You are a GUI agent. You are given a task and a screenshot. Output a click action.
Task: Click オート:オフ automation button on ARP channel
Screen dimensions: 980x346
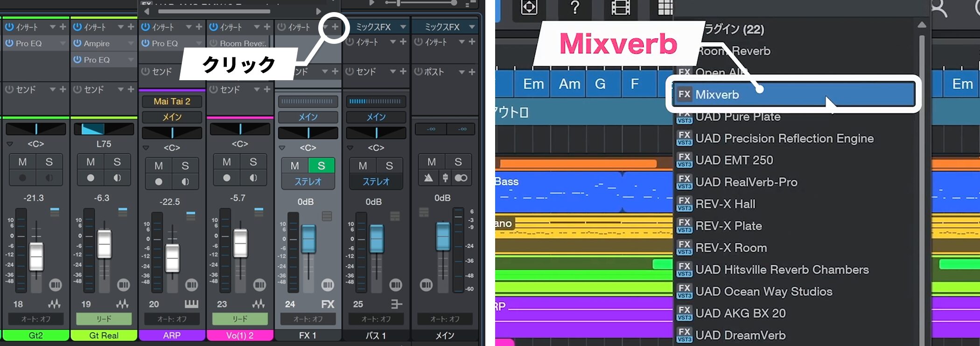172,319
